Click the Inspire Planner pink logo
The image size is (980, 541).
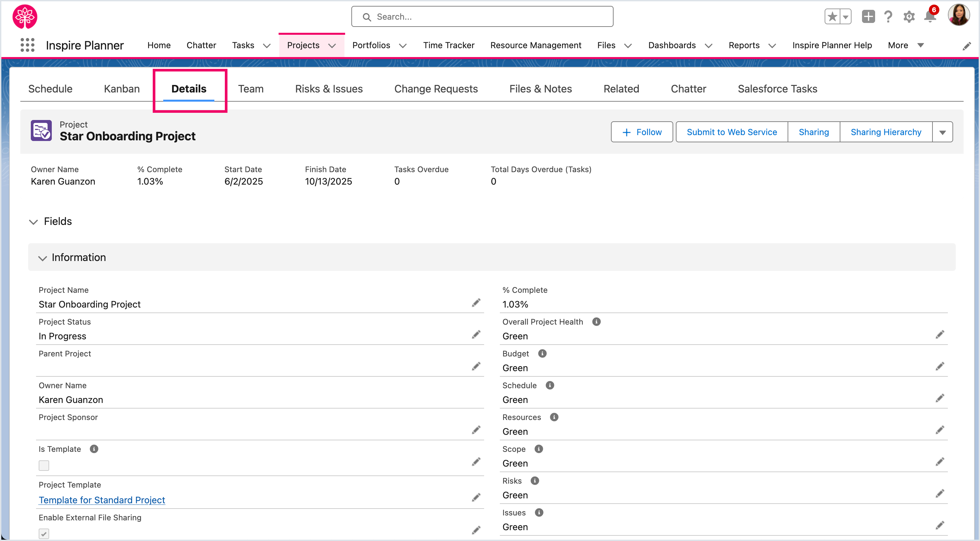(x=25, y=17)
